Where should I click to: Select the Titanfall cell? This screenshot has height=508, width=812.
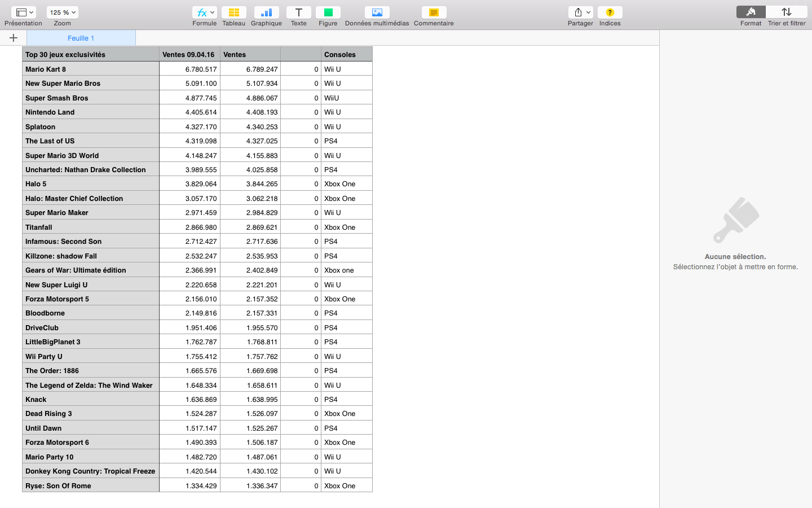[x=91, y=227]
